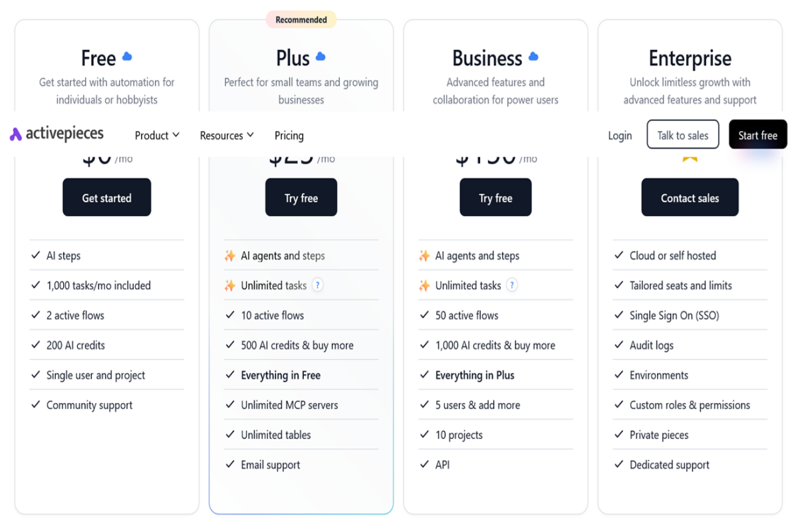Viewport: 798px width, 532px height.
Task: Click the Login link
Action: (x=620, y=135)
